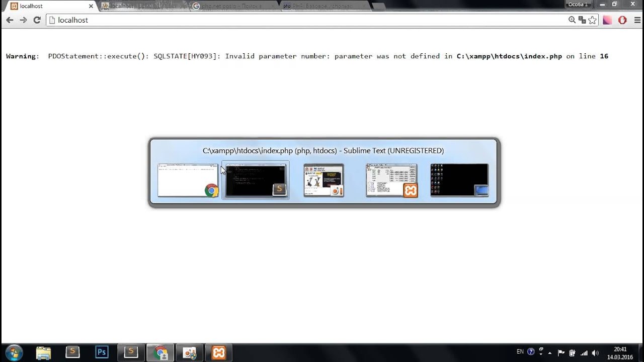The height and width of the screenshot is (362, 644).
Task: Reload the localhost page
Action: point(37,20)
